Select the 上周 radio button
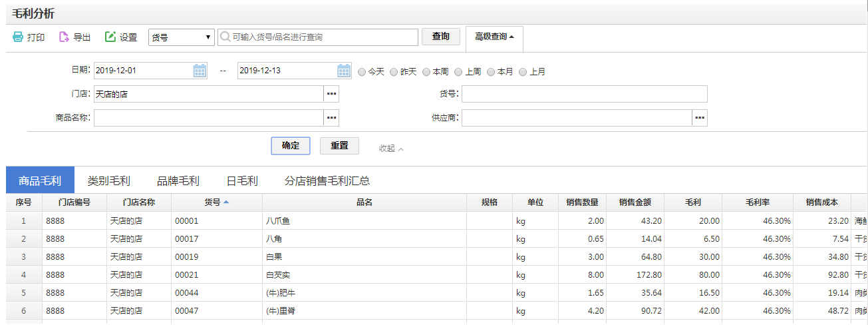The width and height of the screenshot is (868, 325). 458,71
